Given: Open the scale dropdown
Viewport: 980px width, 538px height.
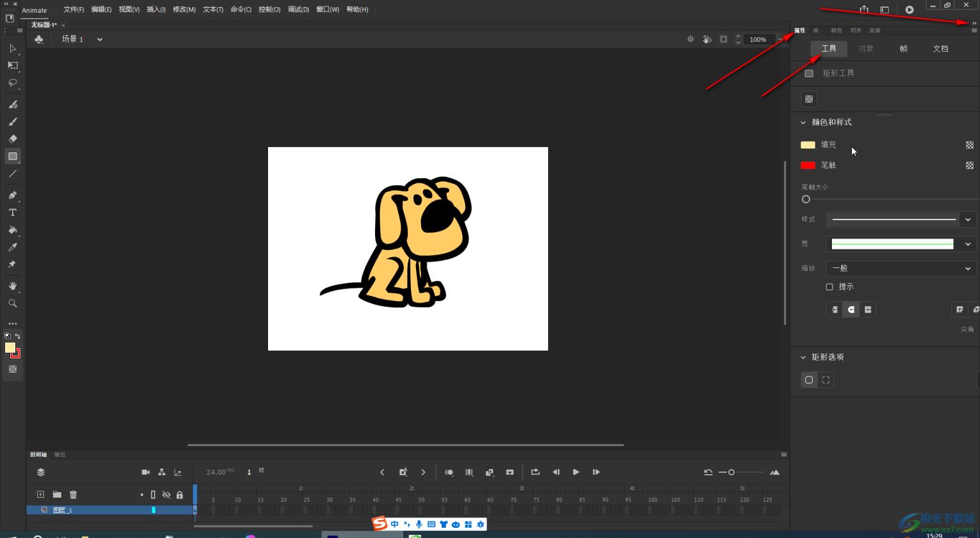Looking at the screenshot, I should coord(901,269).
